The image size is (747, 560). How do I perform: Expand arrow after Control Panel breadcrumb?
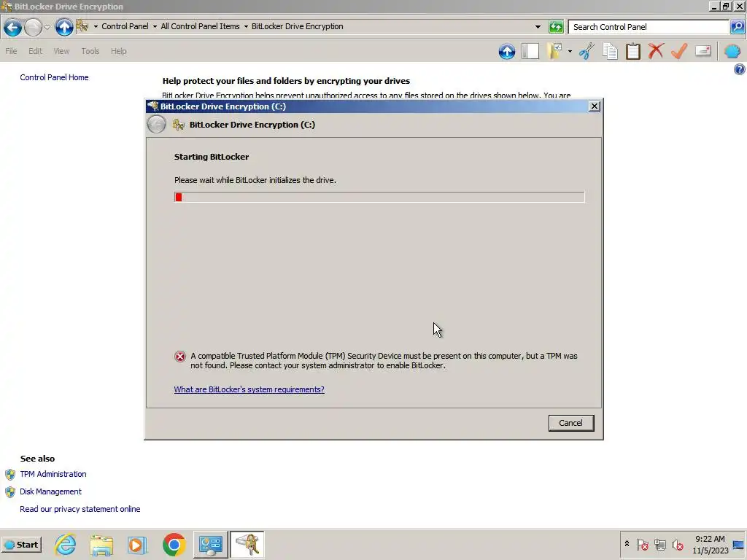(155, 27)
